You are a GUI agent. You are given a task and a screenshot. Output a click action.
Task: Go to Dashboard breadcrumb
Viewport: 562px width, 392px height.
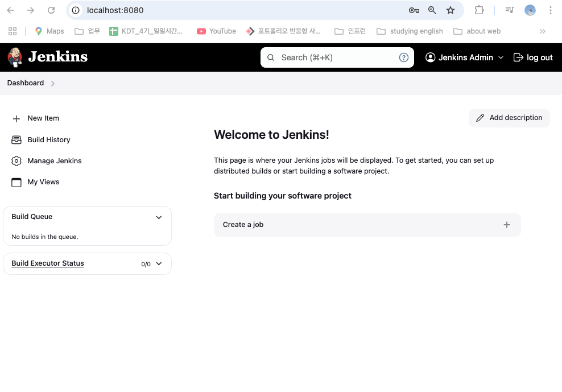point(26,83)
